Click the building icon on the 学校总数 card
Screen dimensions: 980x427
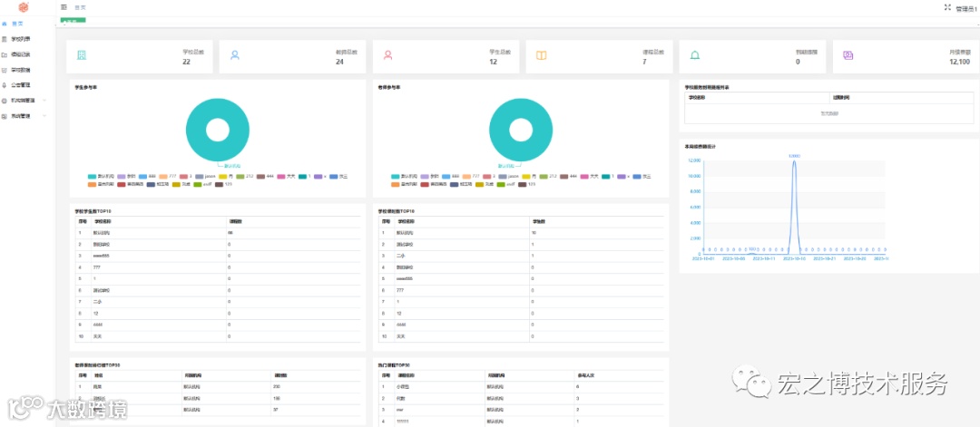click(x=82, y=55)
